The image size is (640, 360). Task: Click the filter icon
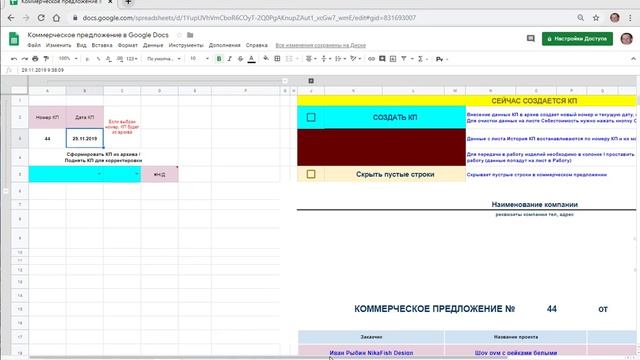[x=404, y=59]
